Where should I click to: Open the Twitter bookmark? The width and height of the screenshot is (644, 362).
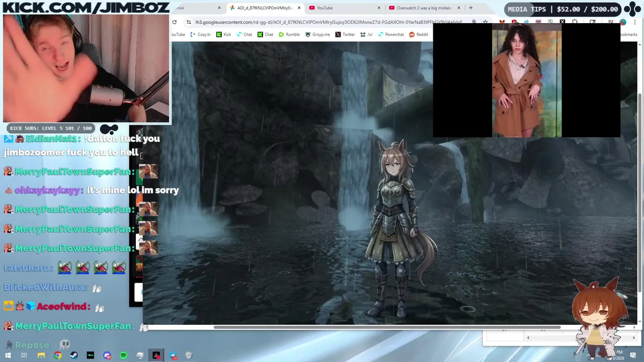(x=345, y=35)
